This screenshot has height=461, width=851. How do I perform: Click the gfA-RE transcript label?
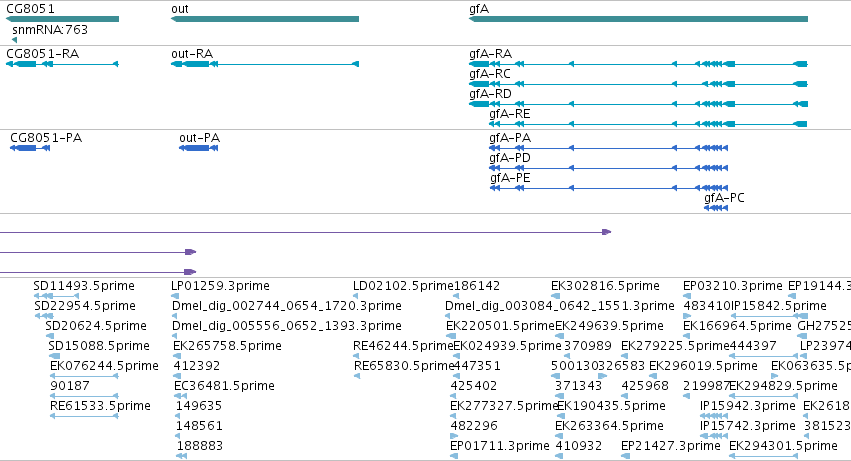coord(510,114)
